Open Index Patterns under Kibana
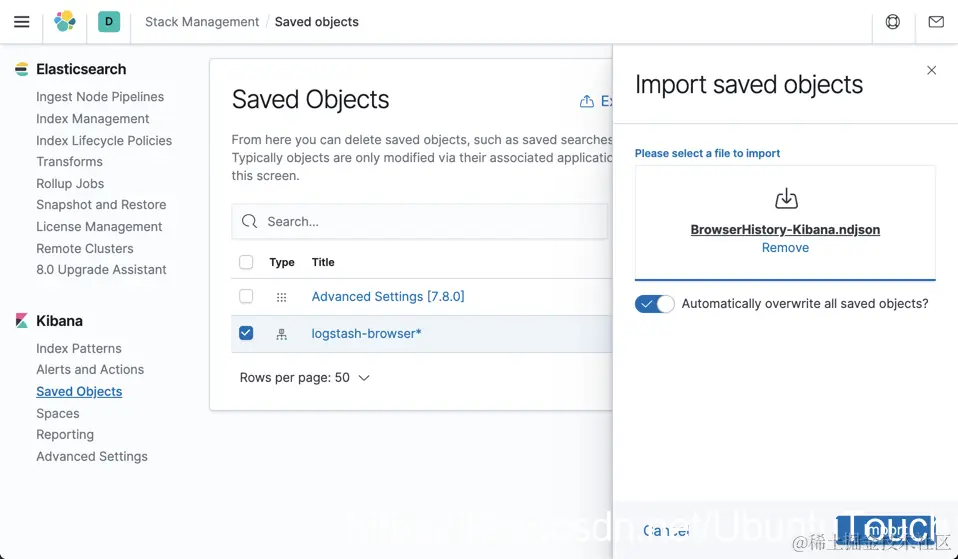 coord(79,348)
